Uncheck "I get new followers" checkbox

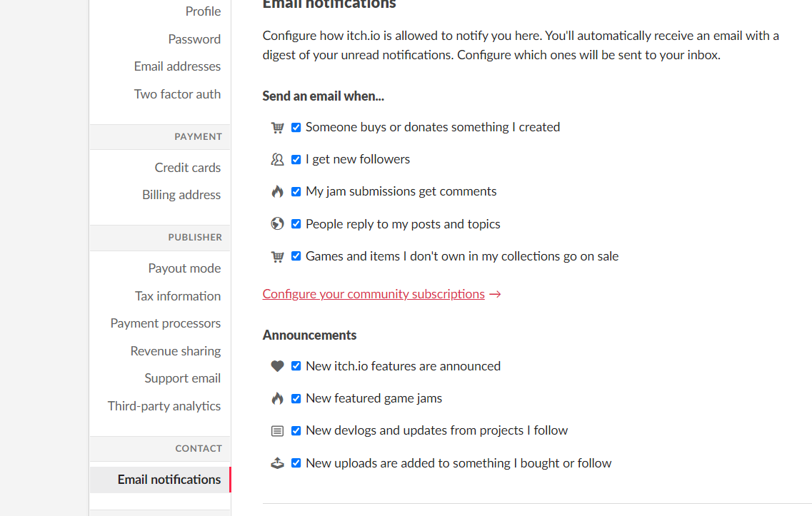(x=296, y=160)
